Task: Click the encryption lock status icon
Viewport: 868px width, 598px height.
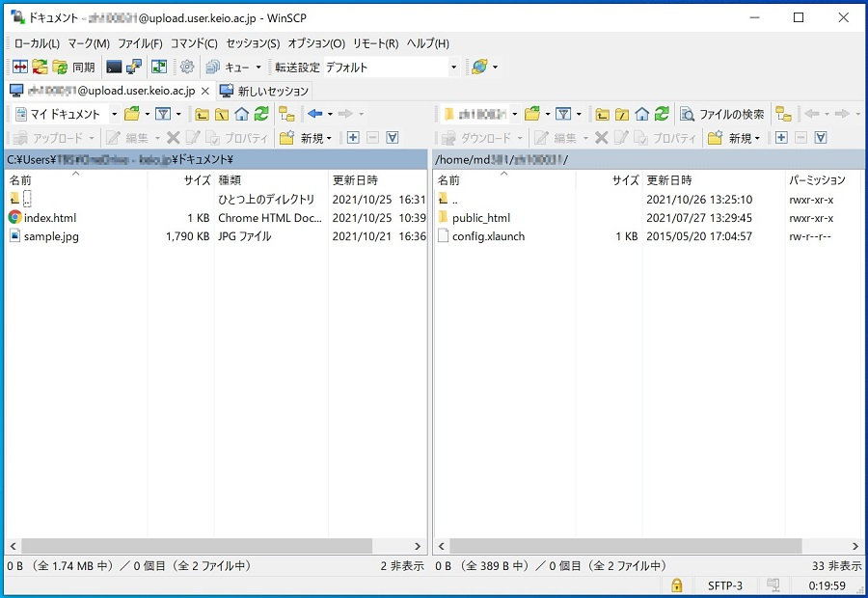Action: click(677, 585)
